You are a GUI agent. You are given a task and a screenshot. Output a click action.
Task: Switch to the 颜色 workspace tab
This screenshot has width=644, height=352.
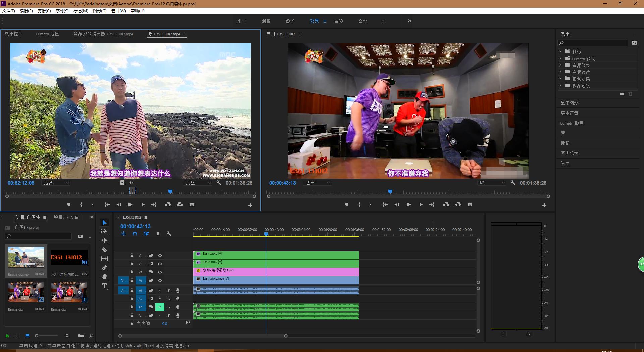290,21
